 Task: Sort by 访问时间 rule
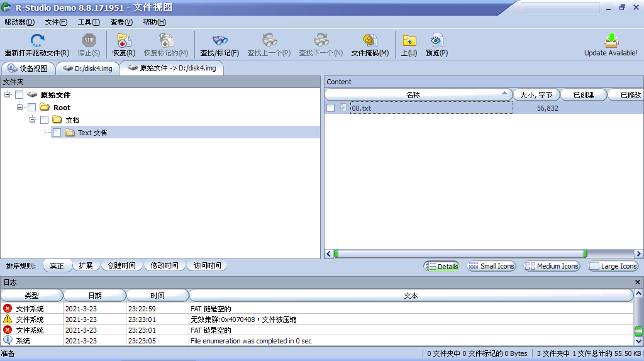coord(207,266)
